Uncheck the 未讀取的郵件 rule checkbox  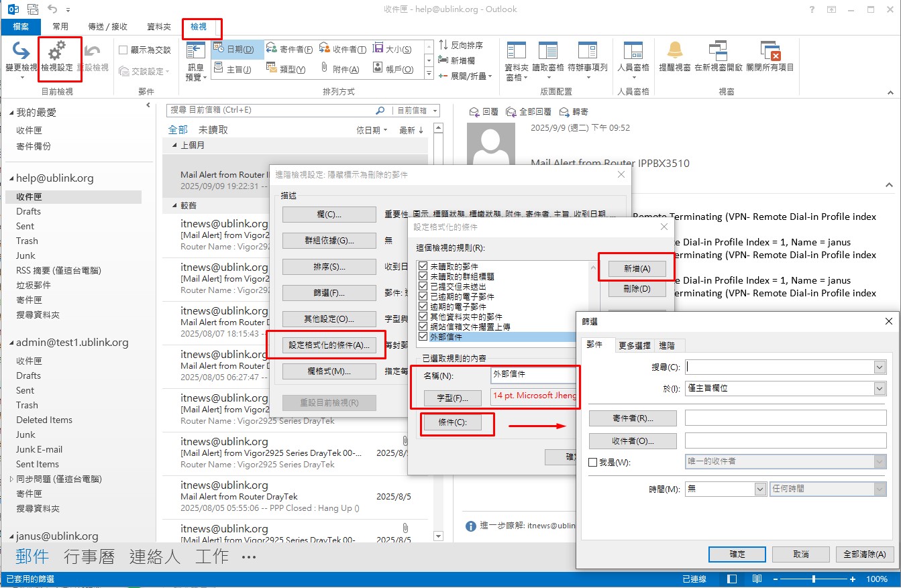423,266
